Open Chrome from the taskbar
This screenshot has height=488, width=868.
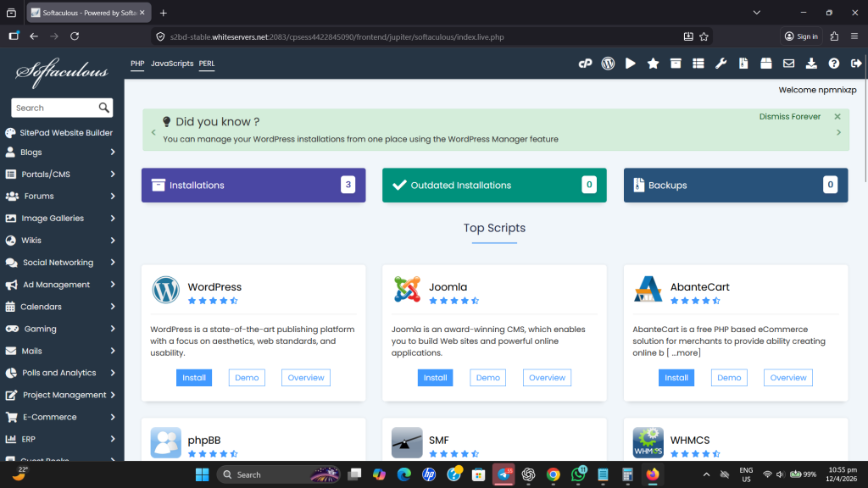(553, 474)
